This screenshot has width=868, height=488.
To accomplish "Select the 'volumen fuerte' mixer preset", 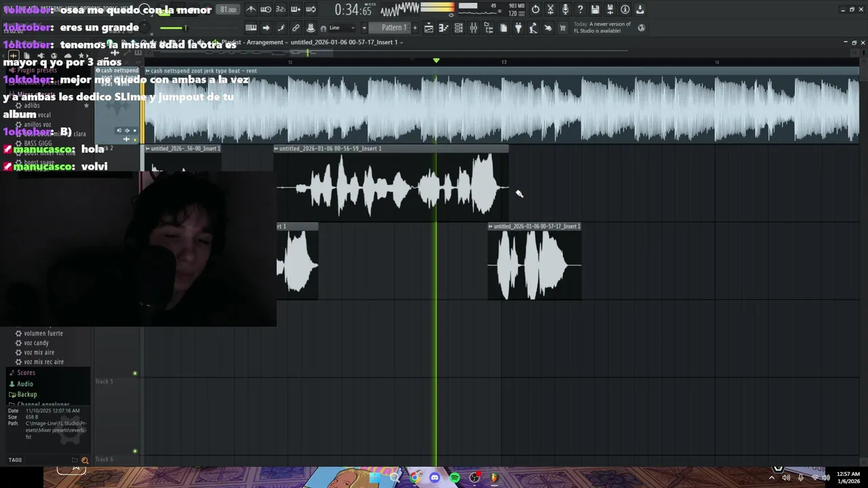I will coord(43,333).
